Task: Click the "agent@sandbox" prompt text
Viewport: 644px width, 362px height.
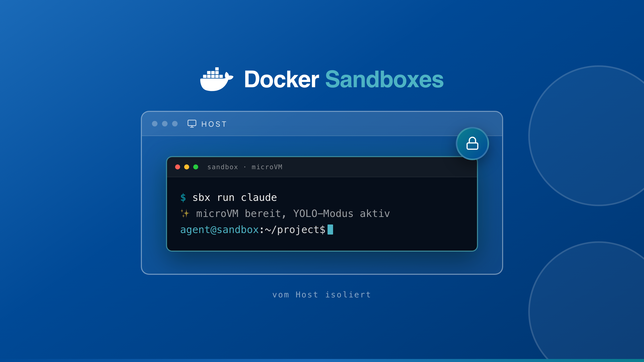Action: (220, 230)
